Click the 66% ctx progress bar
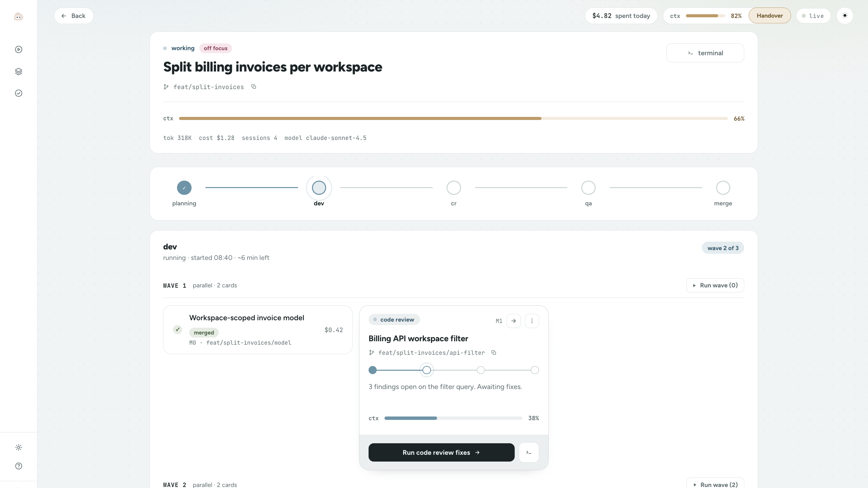This screenshot has width=868, height=488. (453, 119)
